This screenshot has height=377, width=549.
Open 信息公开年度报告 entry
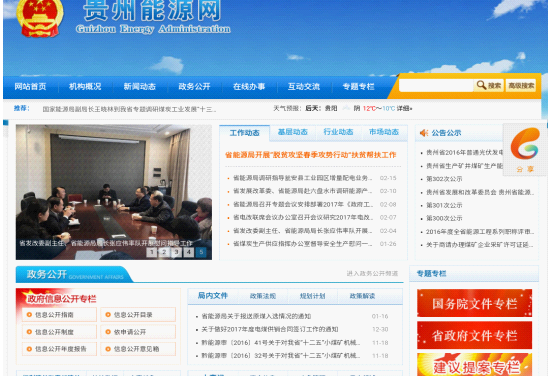pyautogui.click(x=59, y=349)
